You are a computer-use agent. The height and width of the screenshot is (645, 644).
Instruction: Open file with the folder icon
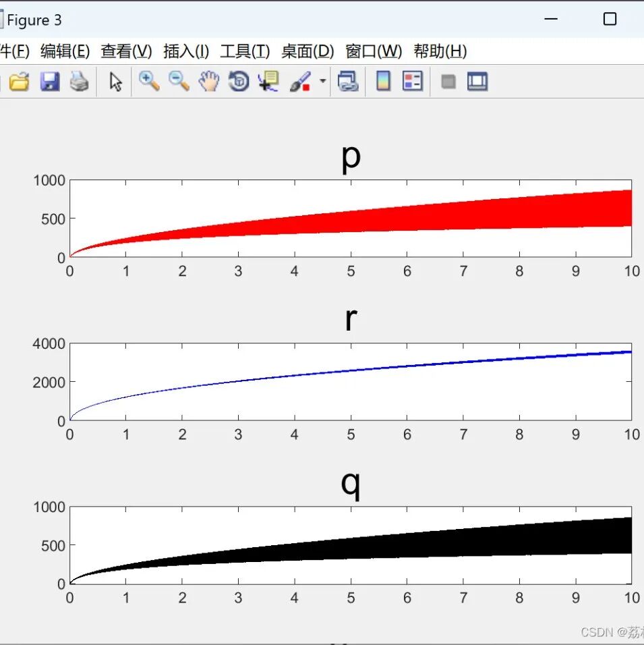(19, 81)
